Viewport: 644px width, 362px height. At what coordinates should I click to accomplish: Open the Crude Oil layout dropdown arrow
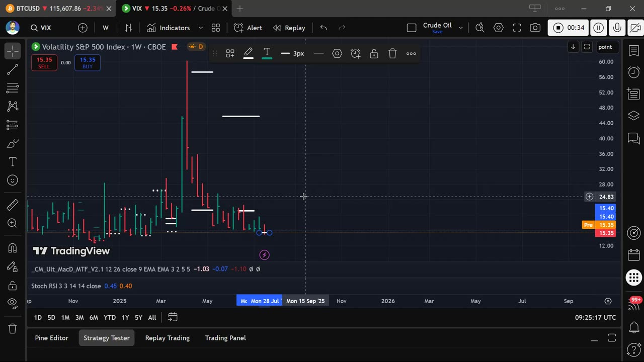[x=460, y=28]
